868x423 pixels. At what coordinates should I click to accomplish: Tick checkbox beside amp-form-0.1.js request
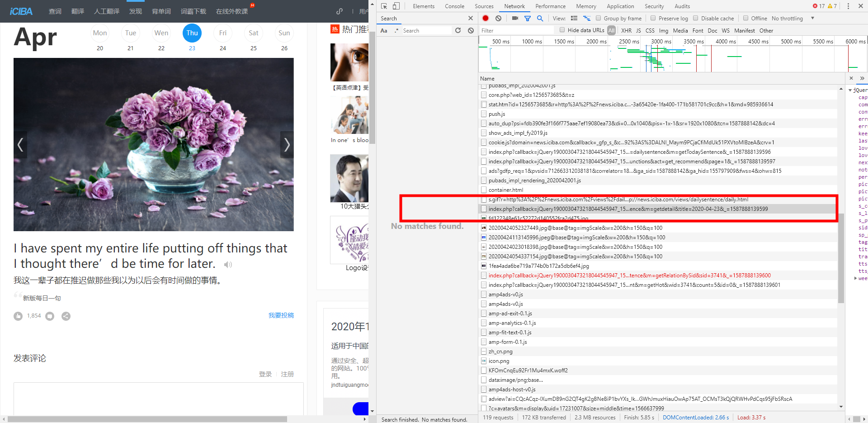click(x=484, y=342)
